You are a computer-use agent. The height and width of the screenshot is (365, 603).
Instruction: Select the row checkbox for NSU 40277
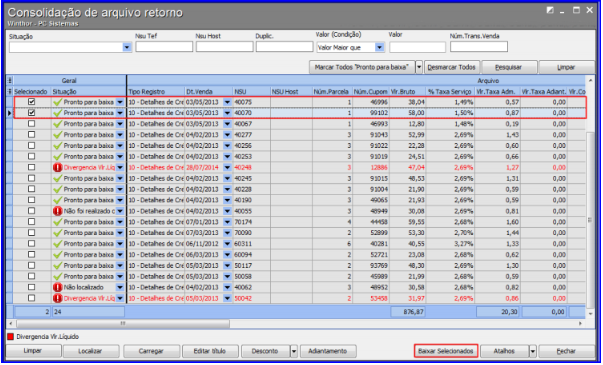[32, 135]
